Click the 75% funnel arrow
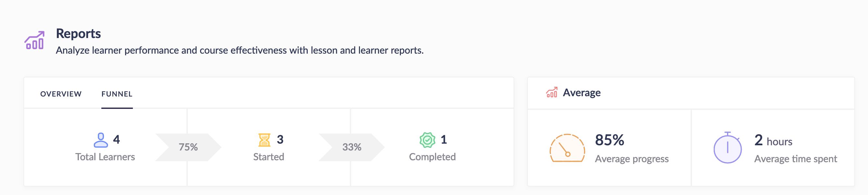 coord(188,147)
